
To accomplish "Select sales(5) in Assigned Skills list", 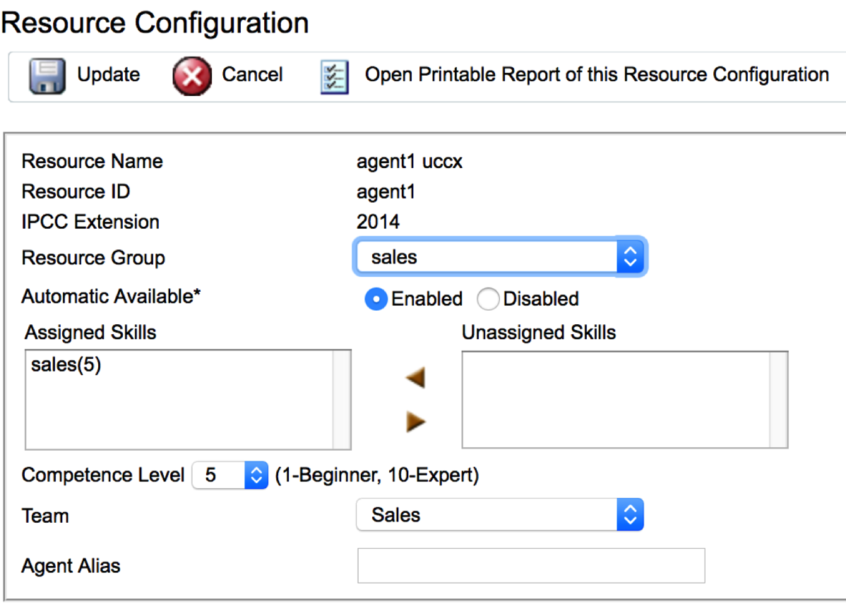I will click(66, 366).
